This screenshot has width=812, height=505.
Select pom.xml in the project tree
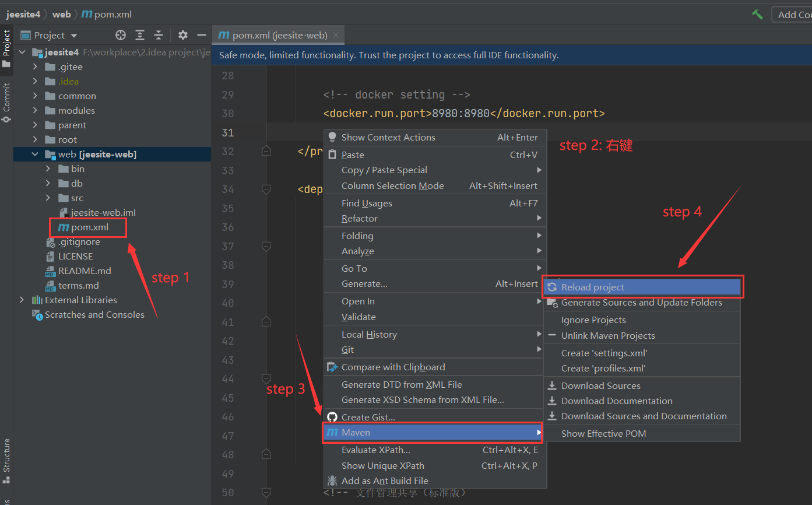(x=90, y=227)
